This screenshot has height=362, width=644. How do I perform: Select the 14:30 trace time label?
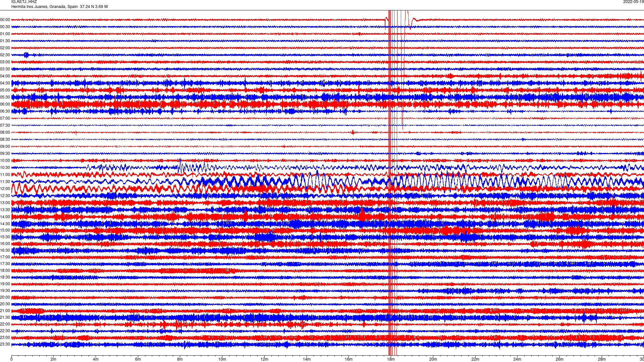(x=5, y=224)
